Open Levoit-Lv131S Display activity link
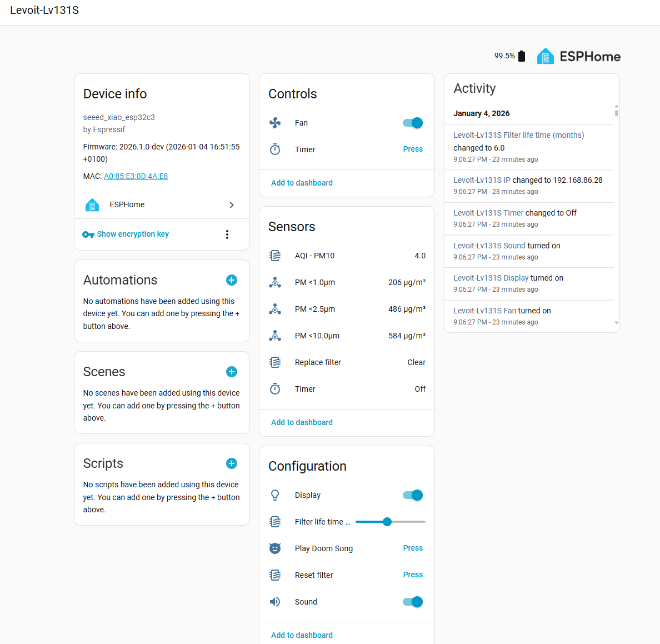Image resolution: width=660 pixels, height=644 pixels. click(491, 278)
